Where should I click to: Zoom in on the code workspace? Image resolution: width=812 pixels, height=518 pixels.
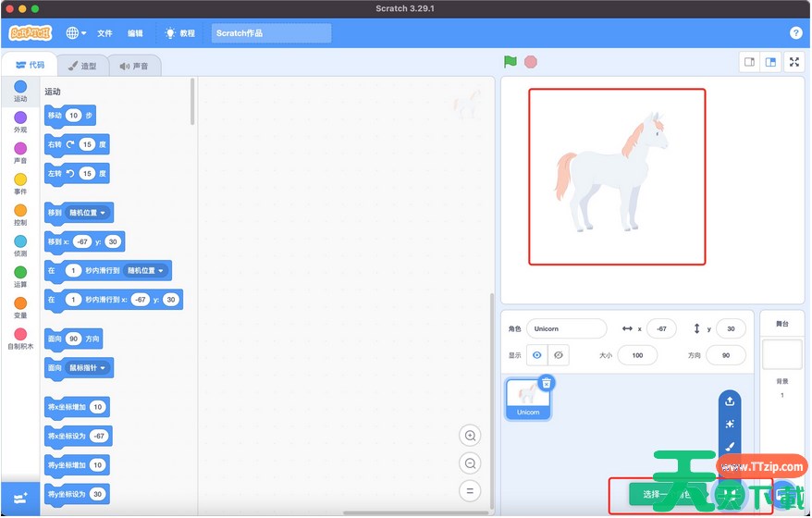click(471, 437)
